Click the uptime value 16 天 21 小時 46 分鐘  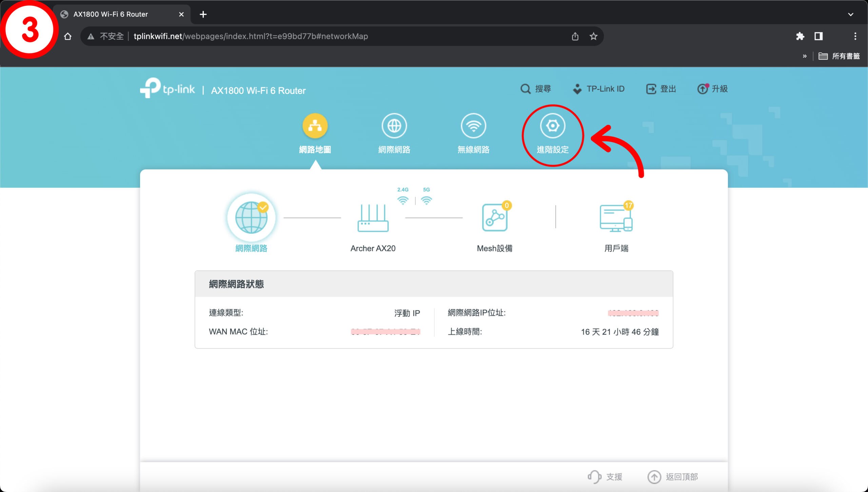coord(620,332)
